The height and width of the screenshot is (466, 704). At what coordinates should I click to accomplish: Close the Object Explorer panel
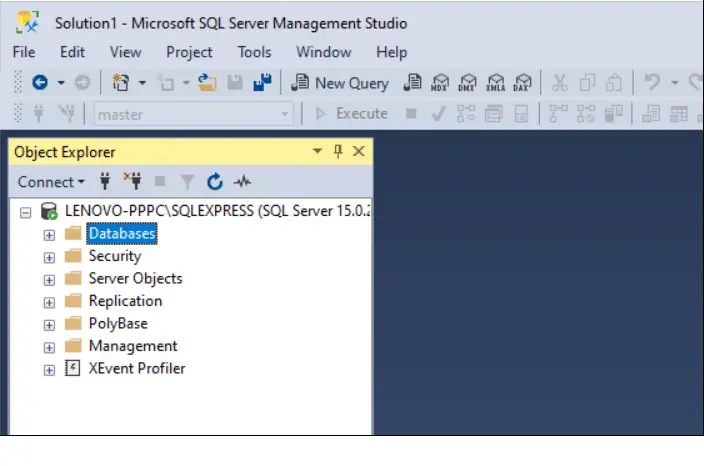coord(358,151)
